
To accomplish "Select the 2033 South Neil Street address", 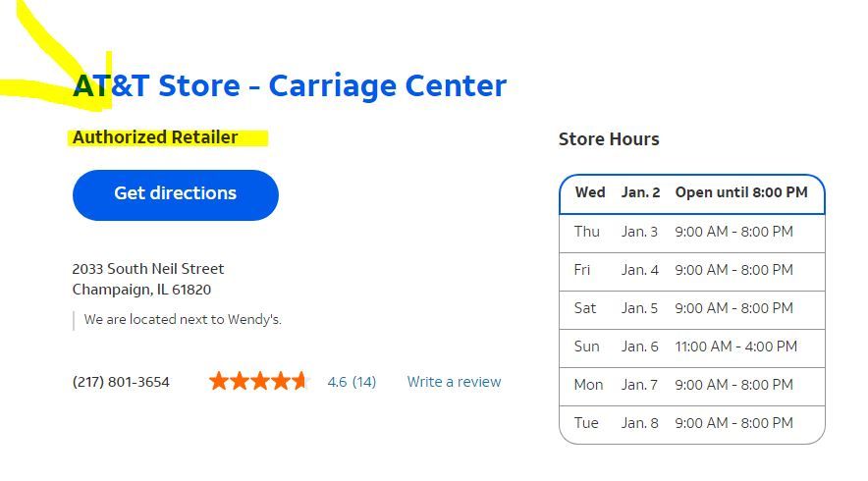I will [148, 269].
